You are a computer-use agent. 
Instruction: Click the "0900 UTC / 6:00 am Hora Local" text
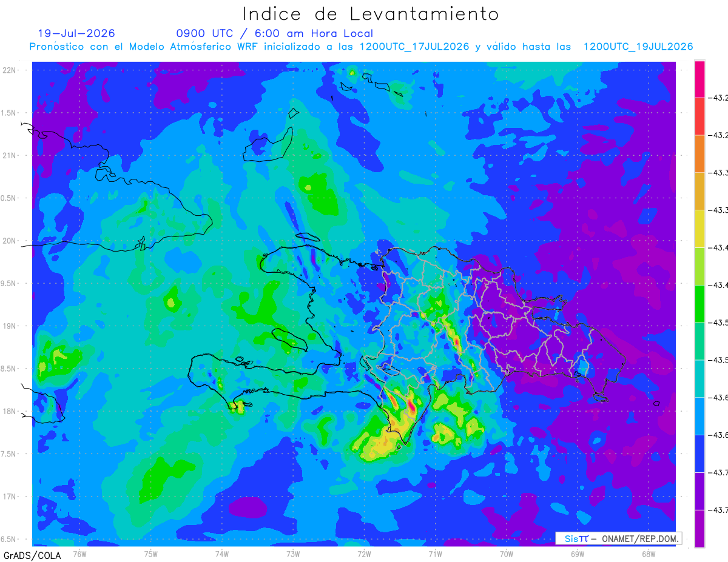(x=274, y=33)
